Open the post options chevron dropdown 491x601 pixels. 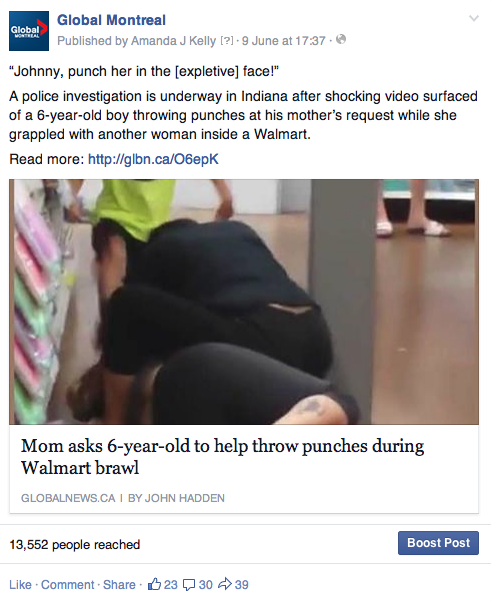pos(474,18)
